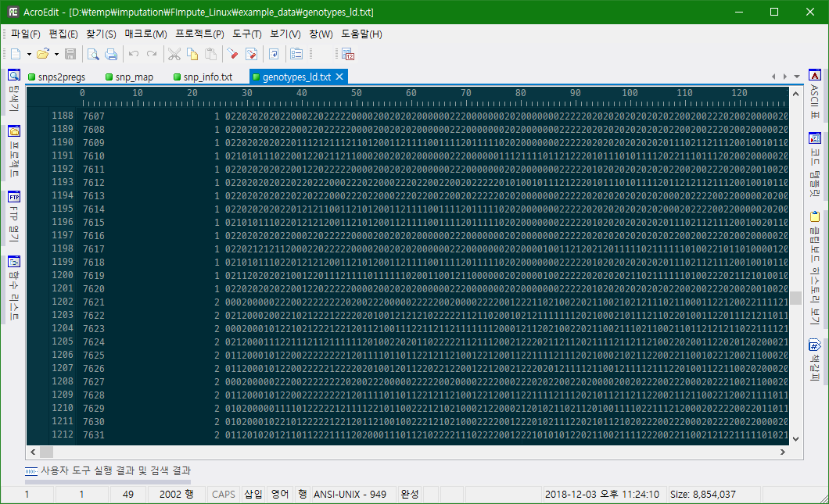Click vertical scrollbar down arrow
The width and height of the screenshot is (829, 504).
(x=795, y=438)
